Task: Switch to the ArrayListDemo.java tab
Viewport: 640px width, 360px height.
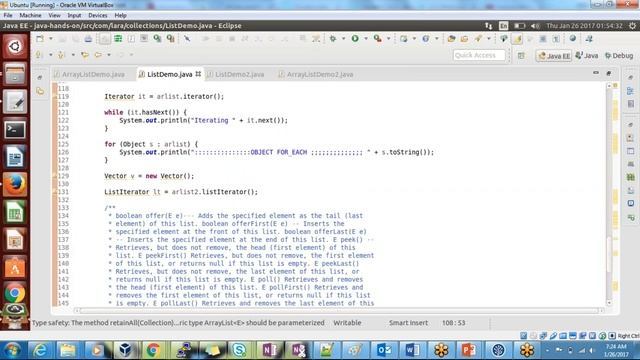Action: tap(89, 74)
